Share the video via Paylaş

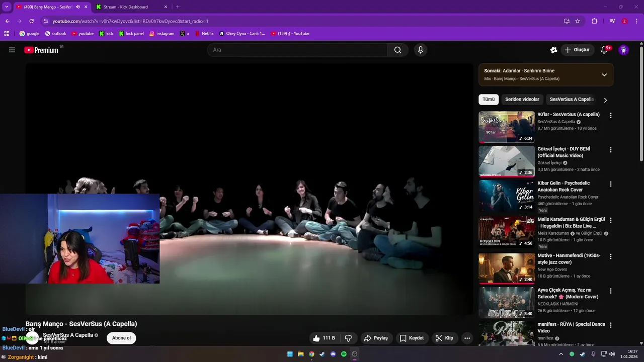[x=376, y=338]
